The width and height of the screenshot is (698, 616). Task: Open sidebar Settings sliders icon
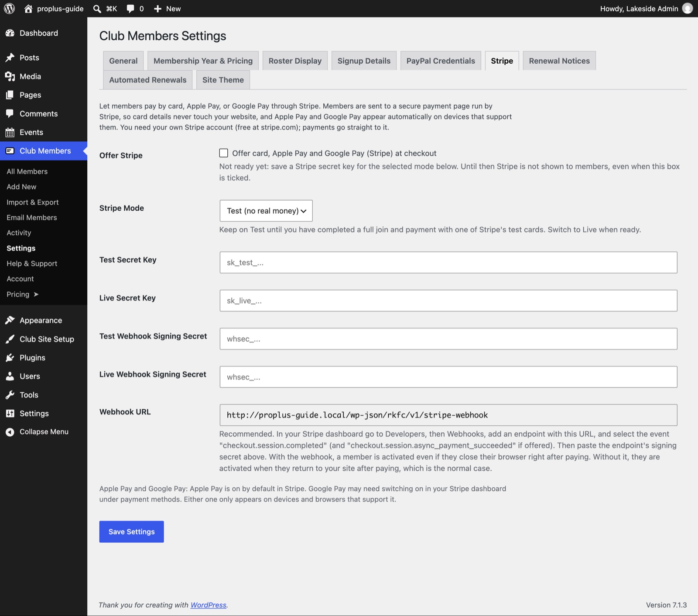pyautogui.click(x=10, y=414)
